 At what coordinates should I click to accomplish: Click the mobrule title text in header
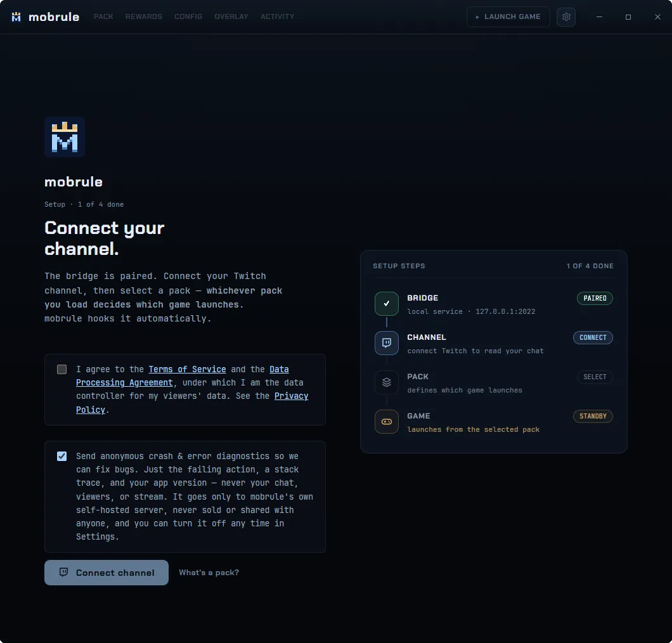[54, 16]
